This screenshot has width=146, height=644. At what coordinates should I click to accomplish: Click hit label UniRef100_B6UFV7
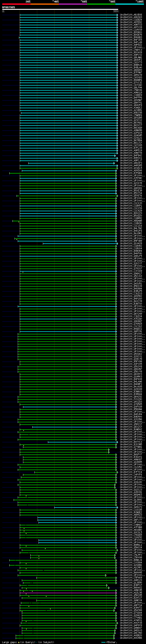(131, 454)
